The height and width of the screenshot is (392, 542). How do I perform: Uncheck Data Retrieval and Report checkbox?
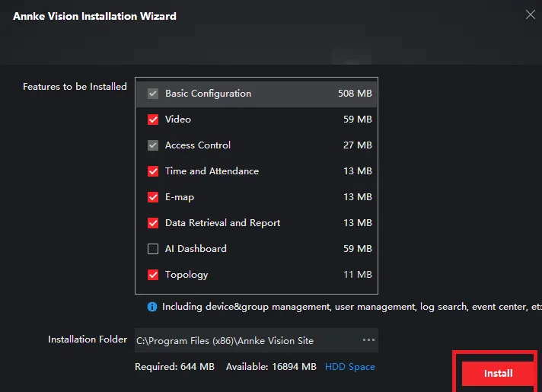[x=153, y=223]
